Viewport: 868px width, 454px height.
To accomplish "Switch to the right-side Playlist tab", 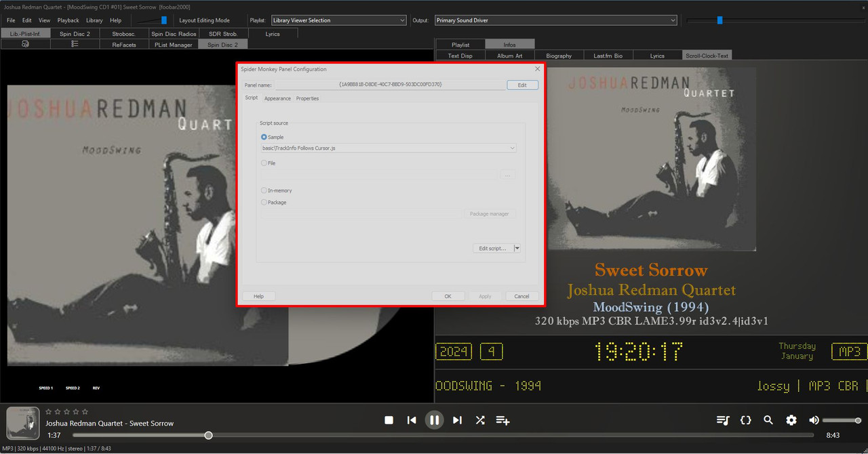I will (x=460, y=45).
